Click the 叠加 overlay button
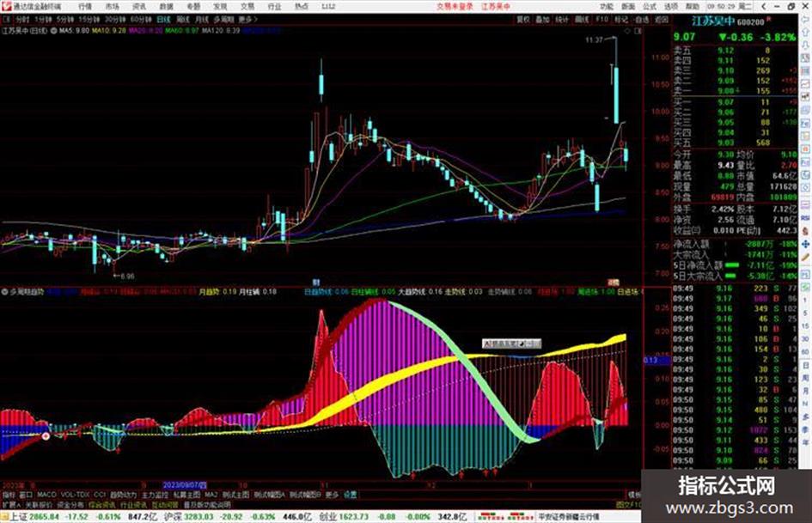The height and width of the screenshot is (523, 812). tap(542, 19)
